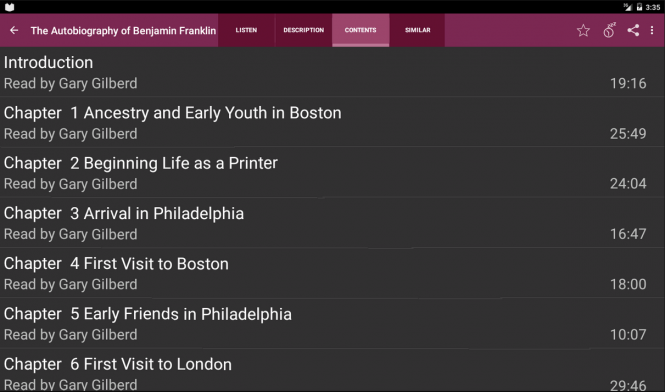Open the Similar tab
Image resolution: width=665 pixels, height=392 pixels.
[418, 30]
